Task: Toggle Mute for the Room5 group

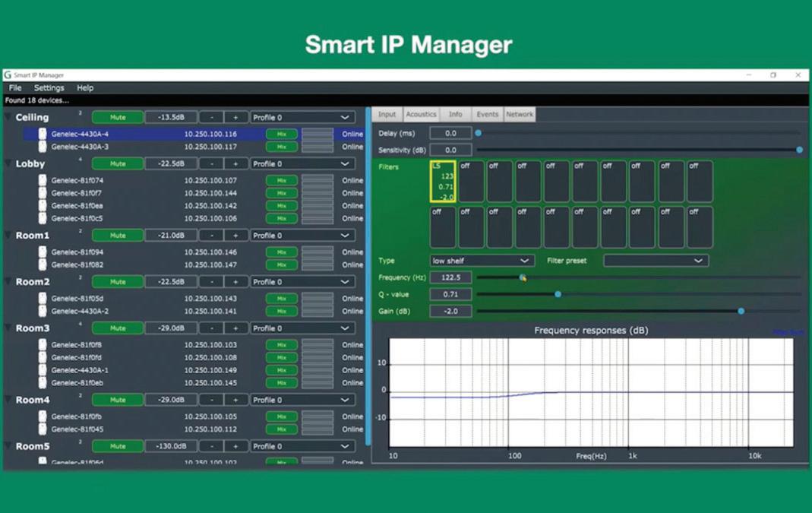Action: tap(118, 446)
